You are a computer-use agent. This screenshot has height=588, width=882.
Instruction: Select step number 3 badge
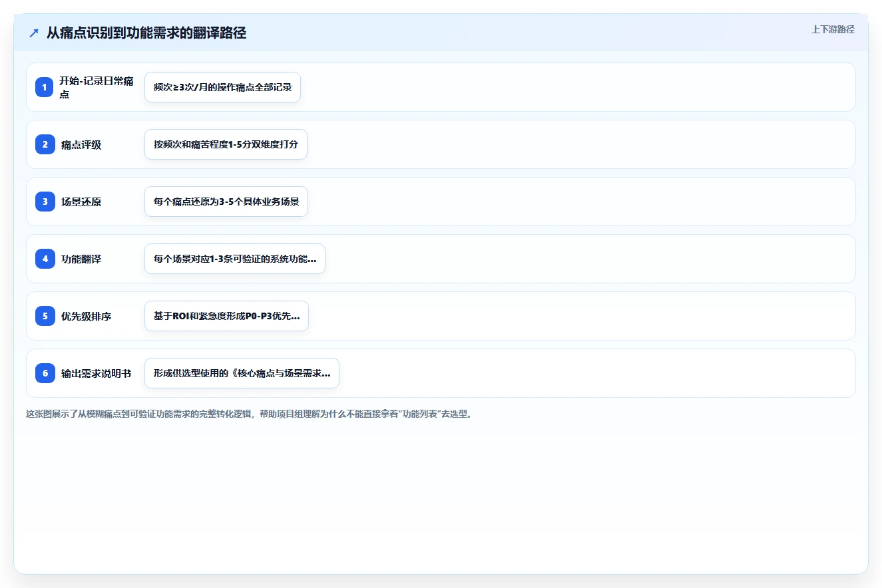point(45,202)
